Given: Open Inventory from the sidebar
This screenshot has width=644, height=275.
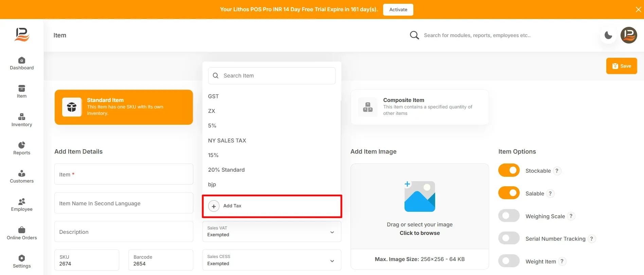Looking at the screenshot, I should point(22,120).
